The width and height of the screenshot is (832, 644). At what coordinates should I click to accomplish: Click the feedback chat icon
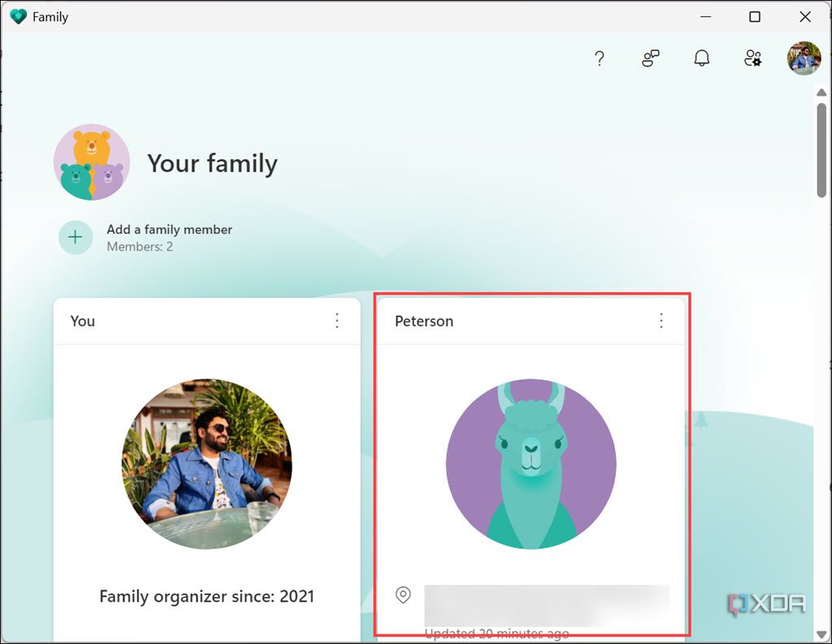tap(649, 58)
